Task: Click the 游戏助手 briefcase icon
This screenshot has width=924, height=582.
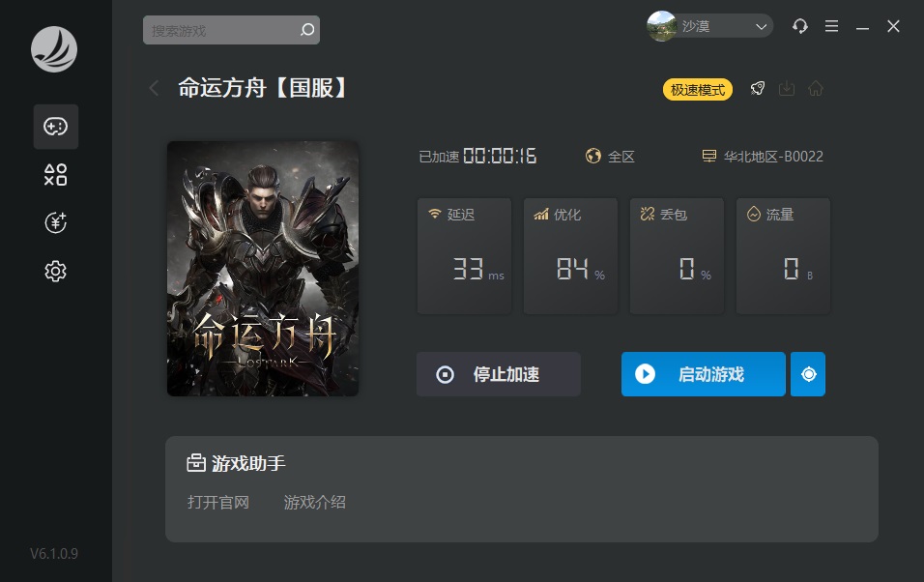Action: [x=195, y=463]
